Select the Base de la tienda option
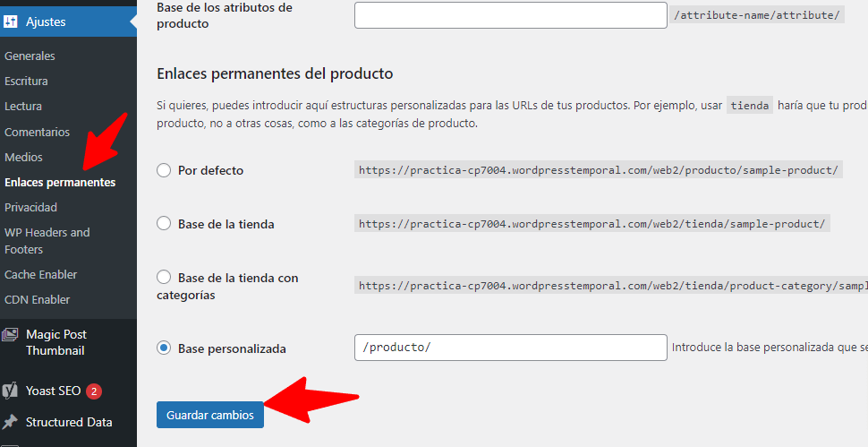Screen dimensions: 868x447 (163, 224)
